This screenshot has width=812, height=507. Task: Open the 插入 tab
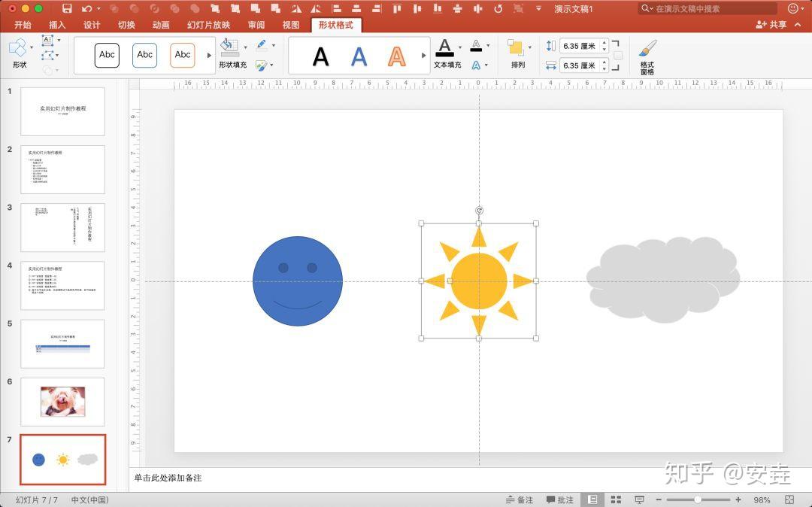pyautogui.click(x=57, y=25)
